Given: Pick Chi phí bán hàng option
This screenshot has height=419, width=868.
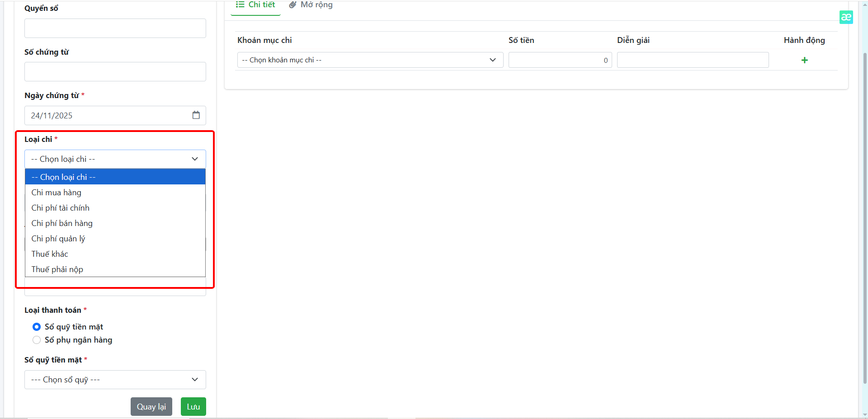Looking at the screenshot, I should coord(62,223).
